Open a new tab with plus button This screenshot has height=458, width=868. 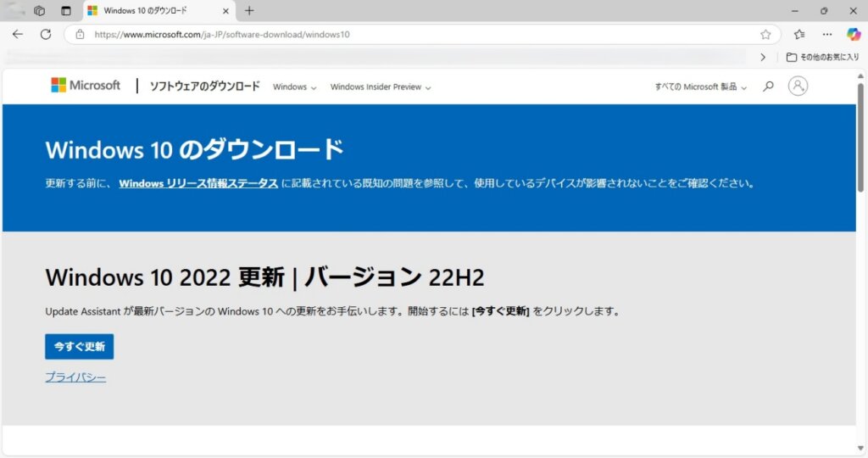pos(250,10)
